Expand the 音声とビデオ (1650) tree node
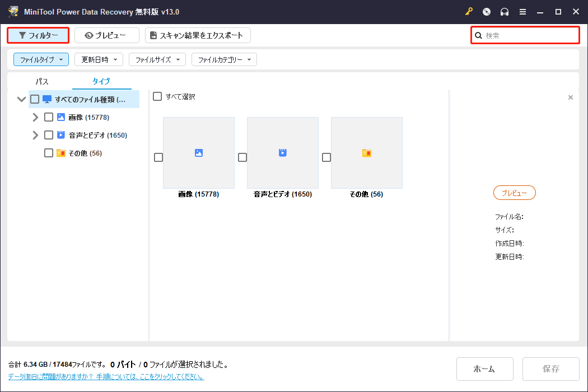This screenshot has width=588, height=392. pyautogui.click(x=35, y=135)
